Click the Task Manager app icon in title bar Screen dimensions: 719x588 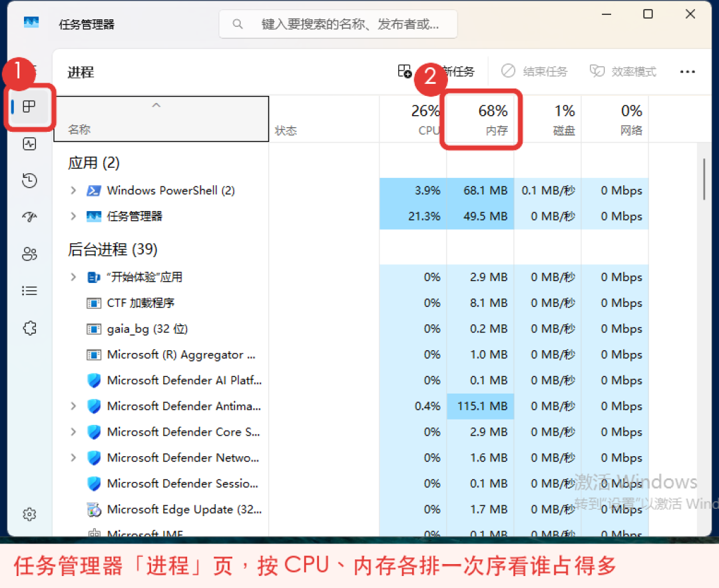[31, 23]
